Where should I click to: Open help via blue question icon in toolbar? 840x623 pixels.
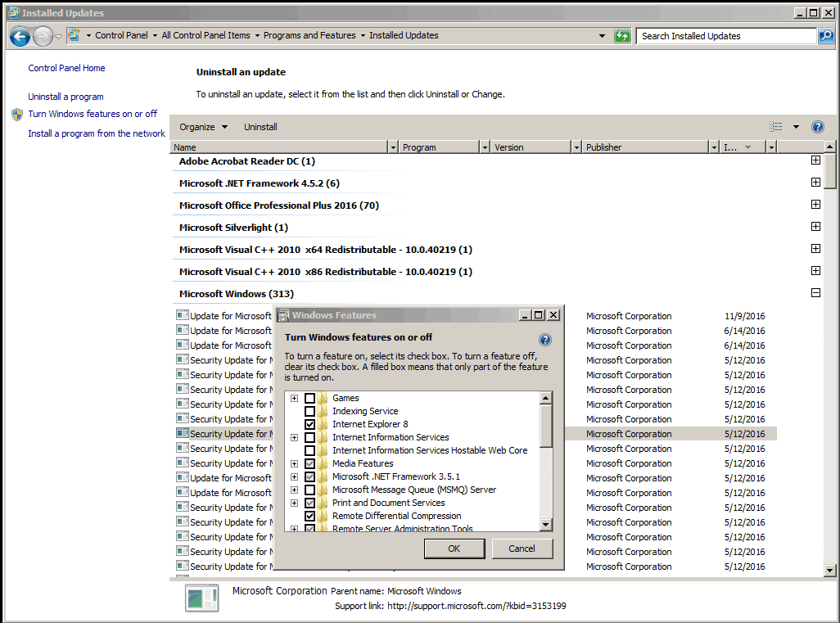817,127
